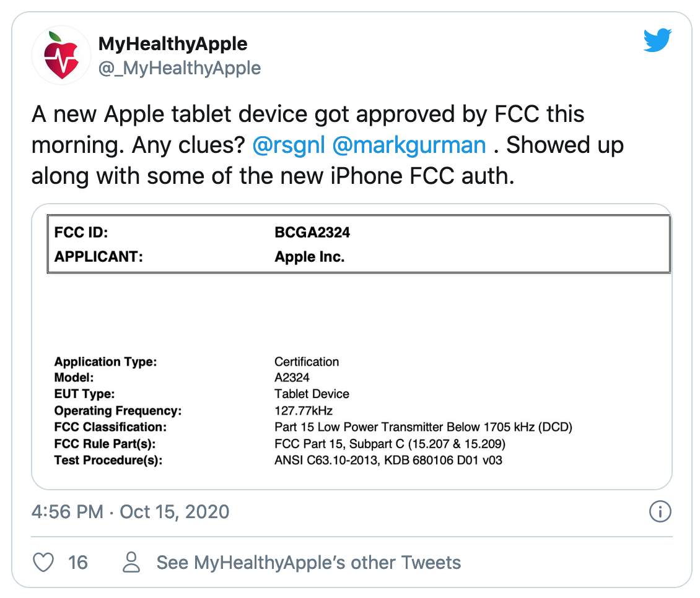Click the Twitter bird logo

(658, 40)
